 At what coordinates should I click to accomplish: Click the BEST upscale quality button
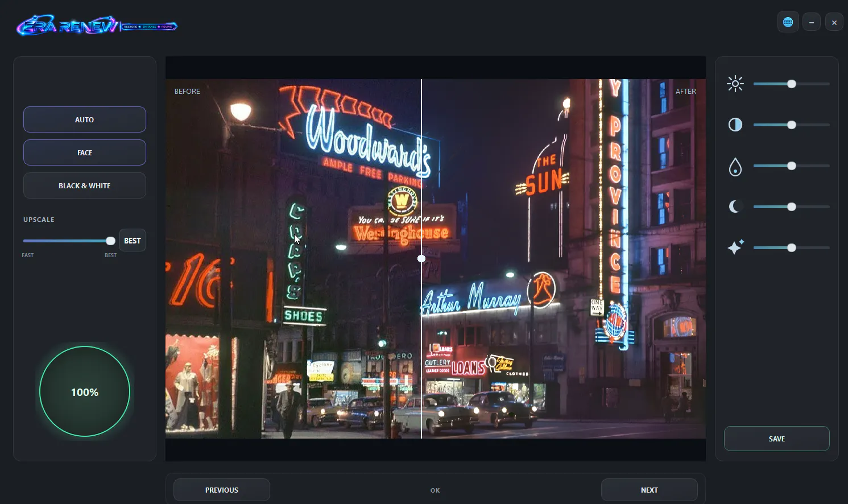click(133, 241)
